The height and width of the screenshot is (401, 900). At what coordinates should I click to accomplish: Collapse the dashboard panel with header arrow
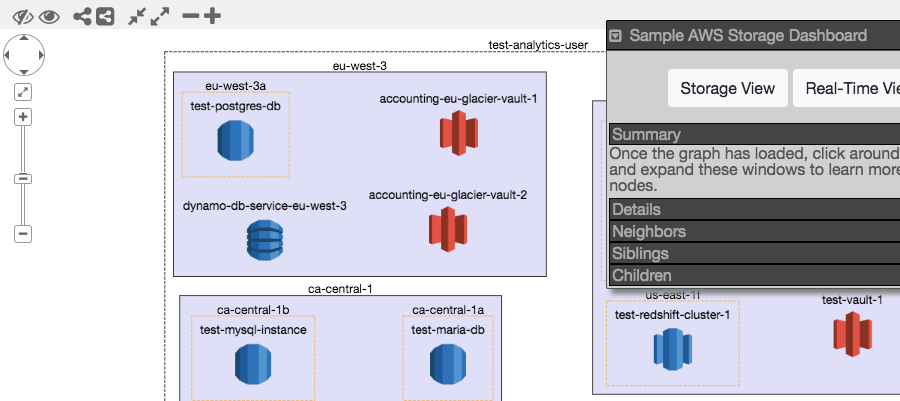[615, 36]
